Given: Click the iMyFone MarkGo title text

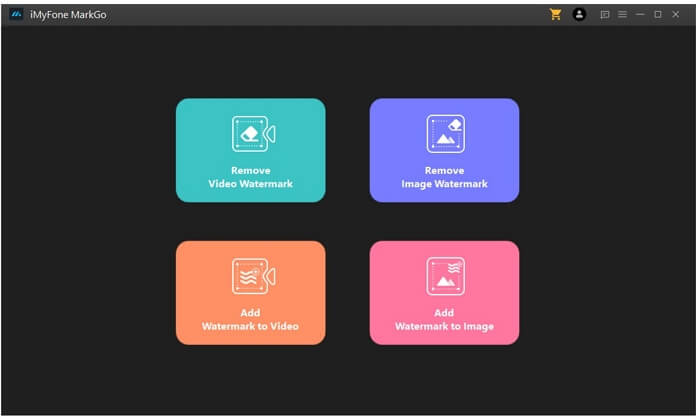Looking at the screenshot, I should [x=68, y=15].
